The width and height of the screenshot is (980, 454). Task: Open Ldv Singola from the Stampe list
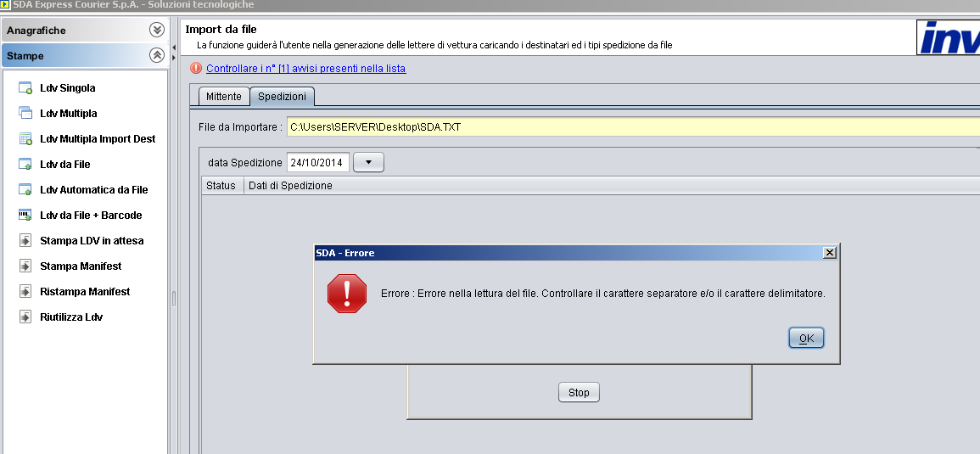click(68, 88)
